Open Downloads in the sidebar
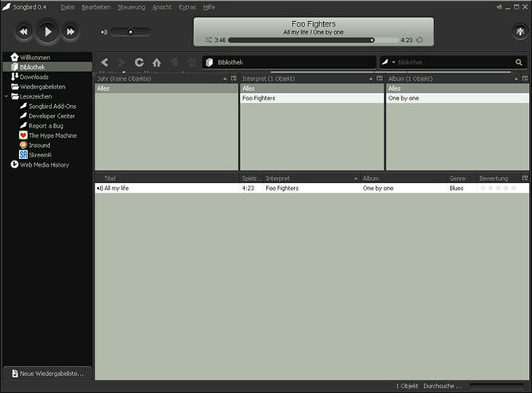Image resolution: width=532 pixels, height=393 pixels. (x=48, y=77)
